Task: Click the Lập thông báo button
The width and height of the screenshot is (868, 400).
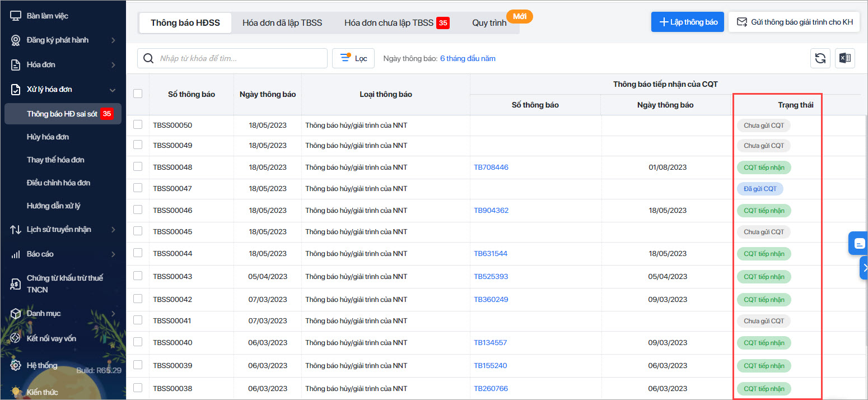Action: (x=688, y=22)
